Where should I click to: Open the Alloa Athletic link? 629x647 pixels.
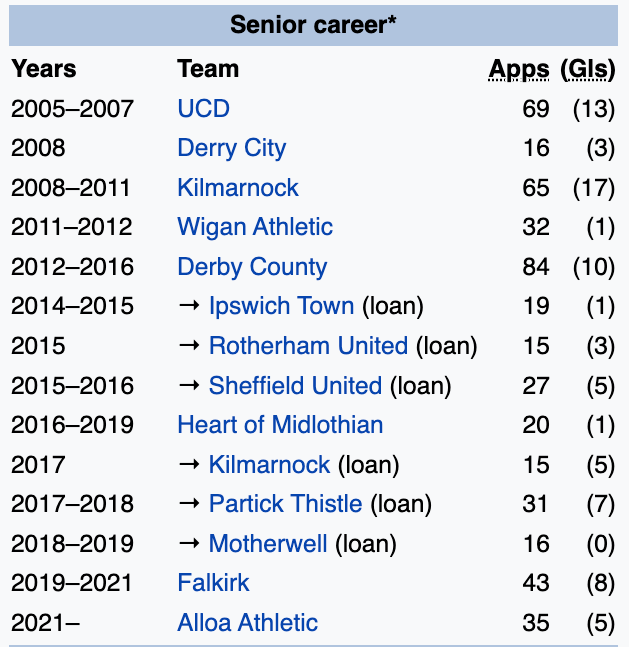pyautogui.click(x=247, y=623)
